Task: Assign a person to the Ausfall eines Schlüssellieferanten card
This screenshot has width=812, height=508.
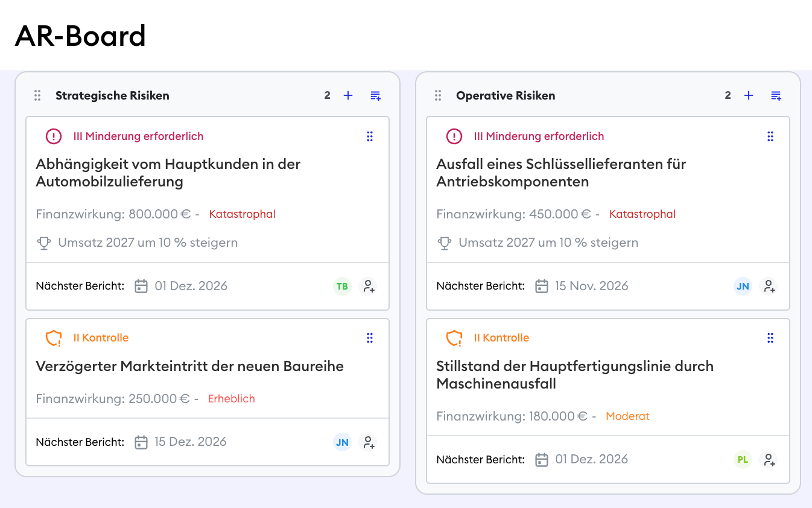Action: [769, 286]
